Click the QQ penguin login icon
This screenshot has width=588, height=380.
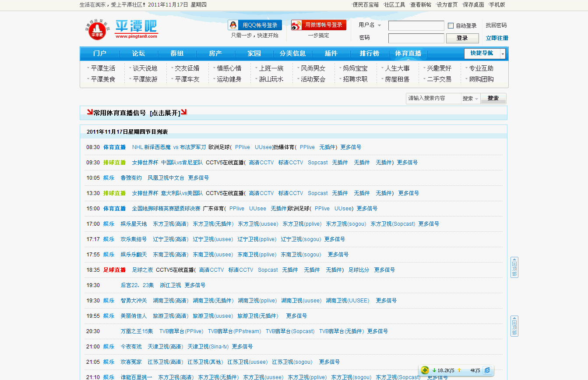[233, 25]
